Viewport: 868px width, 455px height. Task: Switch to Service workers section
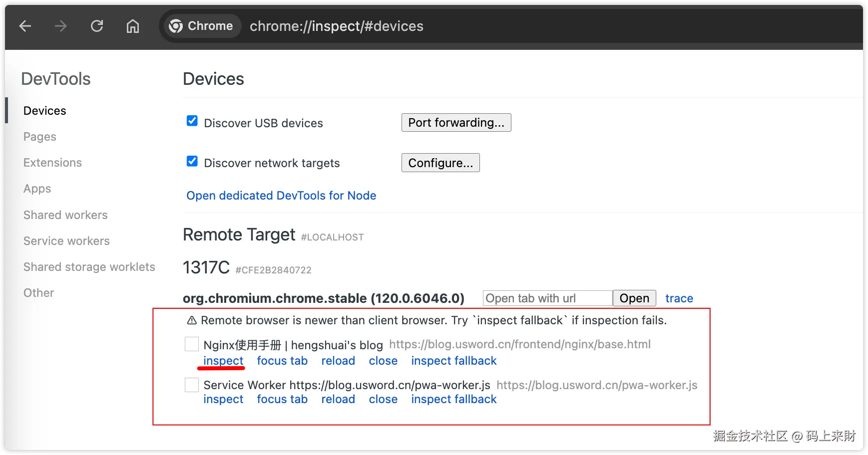coord(66,241)
